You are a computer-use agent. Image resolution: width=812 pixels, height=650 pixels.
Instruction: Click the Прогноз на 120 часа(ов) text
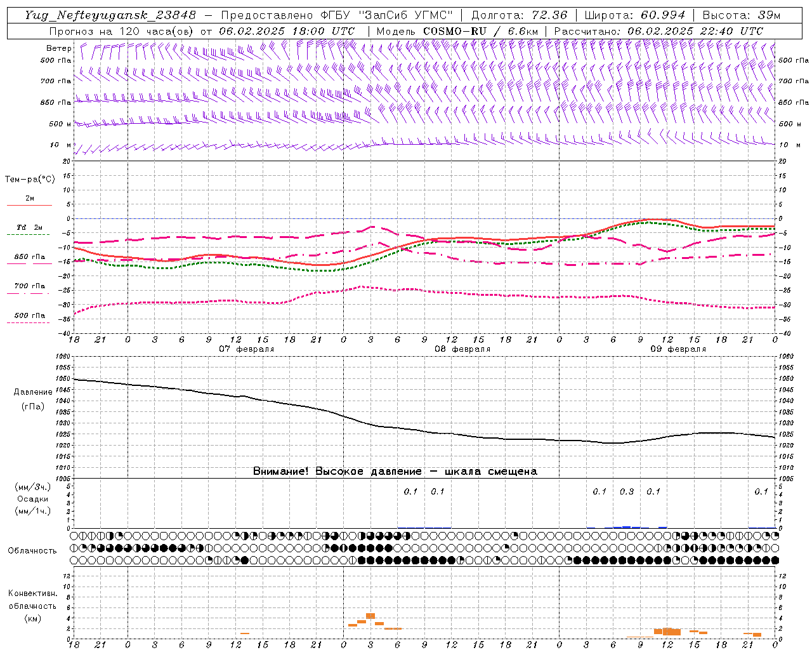pyautogui.click(x=122, y=31)
